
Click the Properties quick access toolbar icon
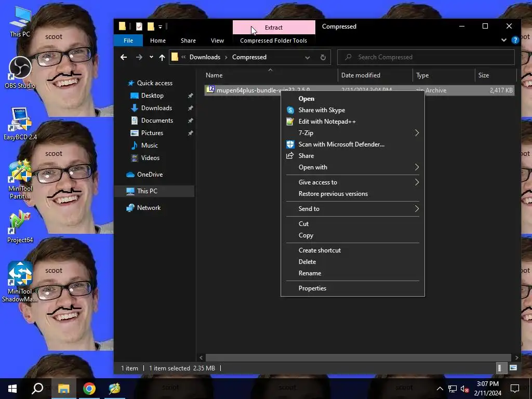point(139,26)
